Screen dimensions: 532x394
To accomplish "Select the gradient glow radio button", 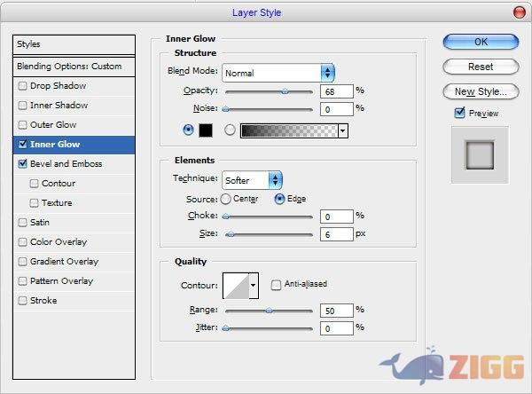I will pyautogui.click(x=230, y=130).
